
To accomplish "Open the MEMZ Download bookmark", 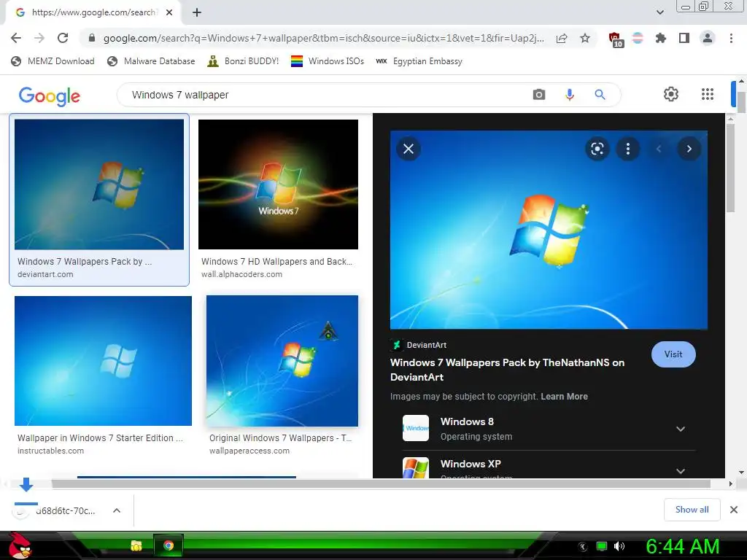I will pos(53,61).
